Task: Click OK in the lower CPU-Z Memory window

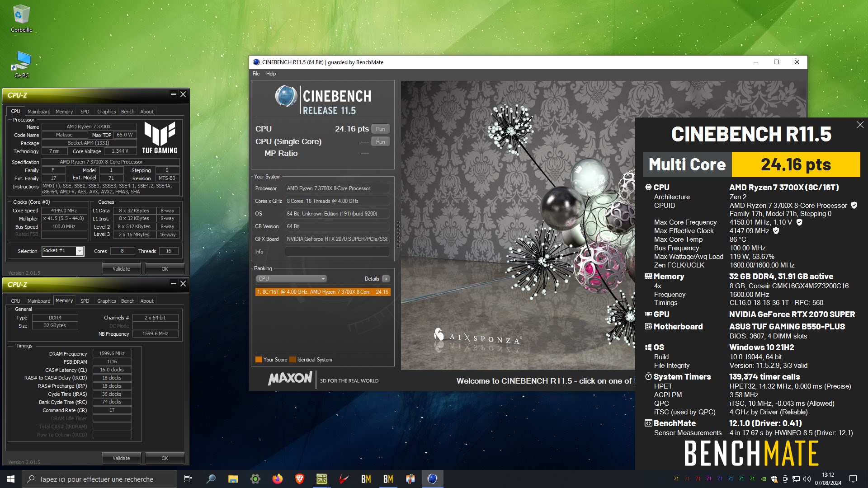Action: coord(165,458)
